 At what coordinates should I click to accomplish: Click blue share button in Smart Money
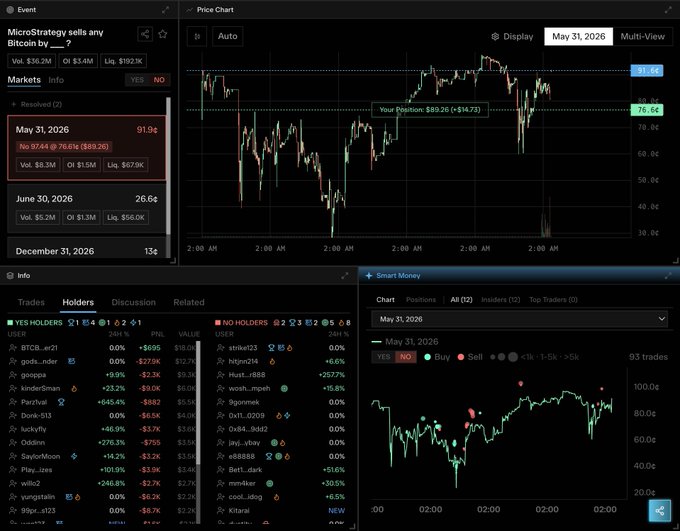(x=660, y=511)
